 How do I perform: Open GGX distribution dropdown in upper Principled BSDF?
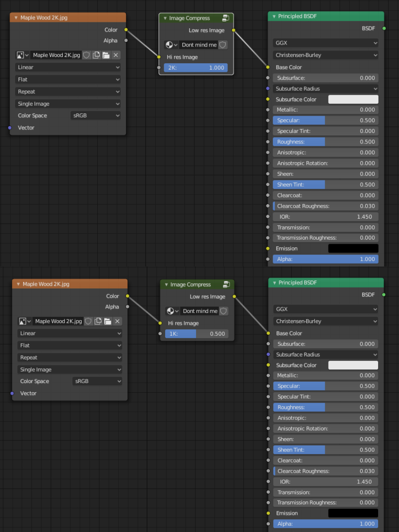point(325,43)
